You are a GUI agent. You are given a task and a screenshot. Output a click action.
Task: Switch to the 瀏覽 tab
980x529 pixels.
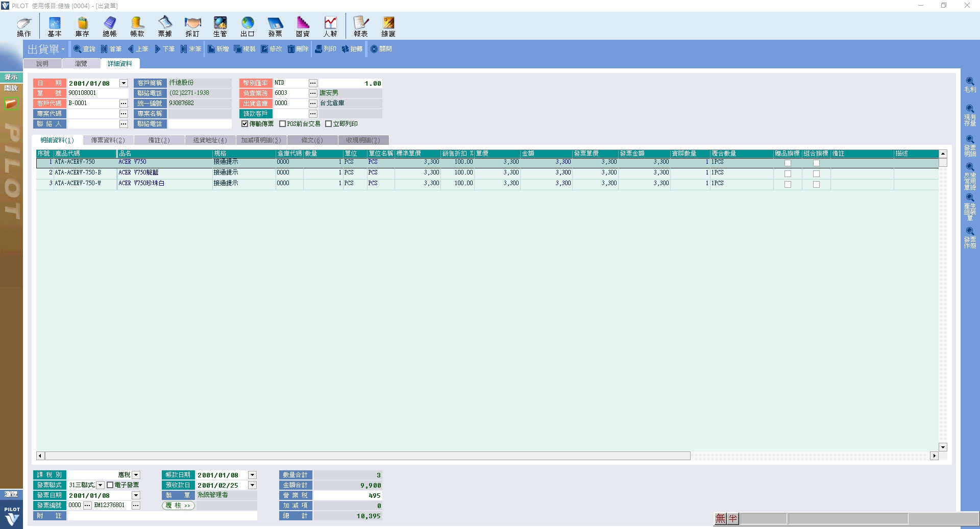tap(81, 64)
